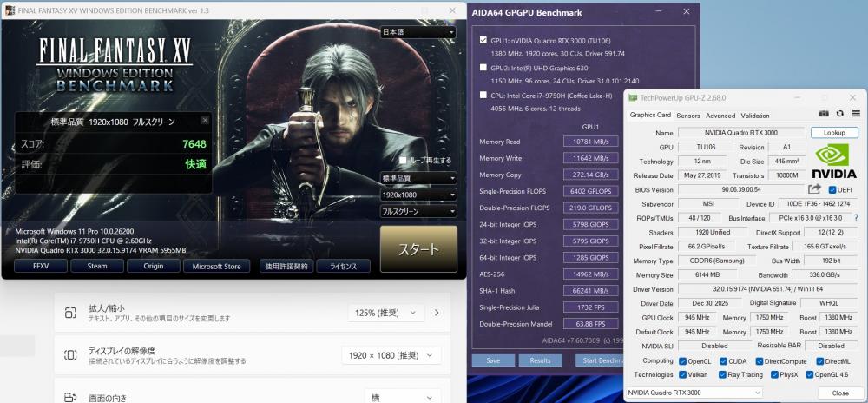This screenshot has width=868, height=403.
Task: Click the 使用許諾契約 button
Action: click(x=286, y=267)
